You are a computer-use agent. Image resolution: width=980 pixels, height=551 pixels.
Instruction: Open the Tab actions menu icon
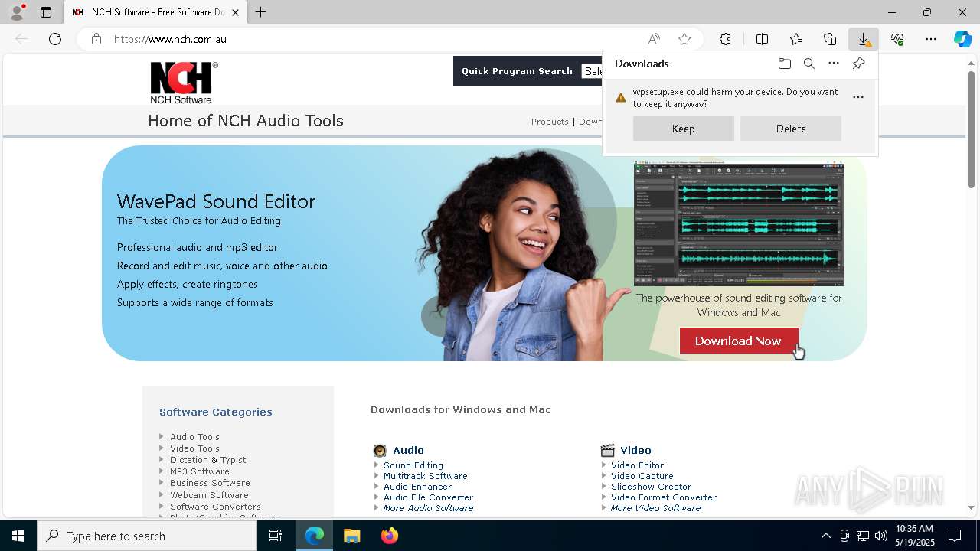(46, 12)
